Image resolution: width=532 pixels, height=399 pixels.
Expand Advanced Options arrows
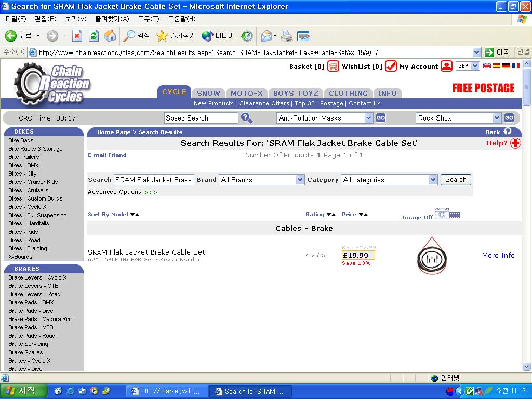coord(150,192)
